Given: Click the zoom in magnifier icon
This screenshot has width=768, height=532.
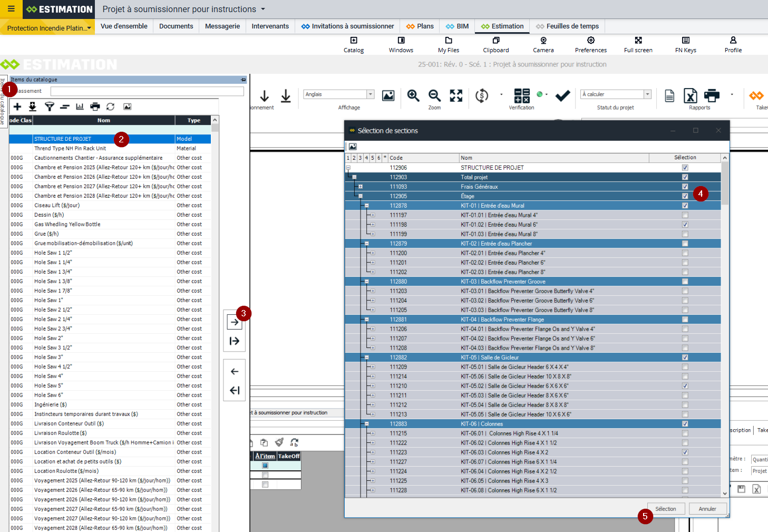Looking at the screenshot, I should click(x=413, y=95).
